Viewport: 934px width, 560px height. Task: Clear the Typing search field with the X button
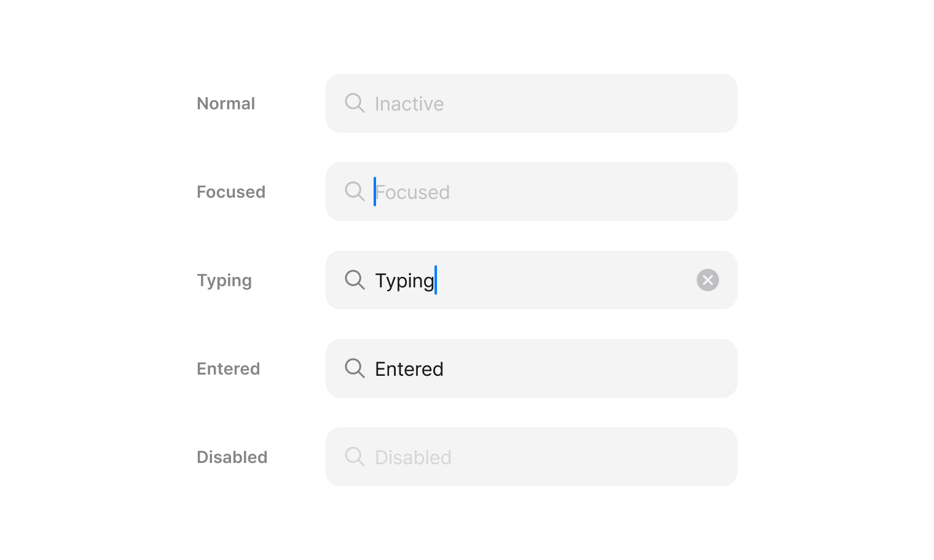pyautogui.click(x=707, y=280)
